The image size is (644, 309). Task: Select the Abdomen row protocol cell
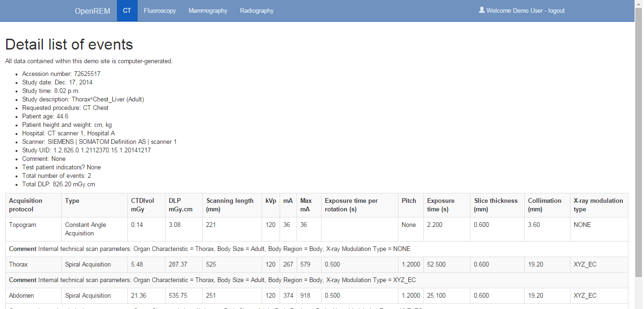tap(21, 296)
